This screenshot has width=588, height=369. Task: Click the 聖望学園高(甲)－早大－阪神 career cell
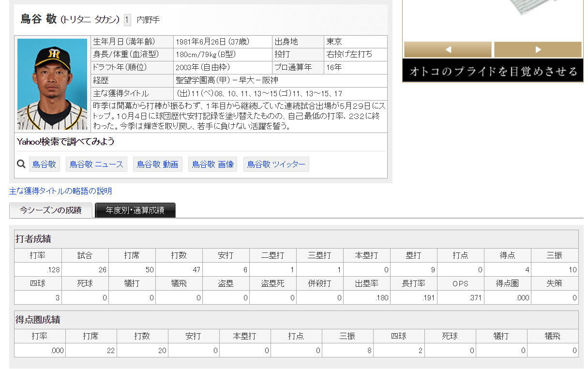[x=280, y=81]
